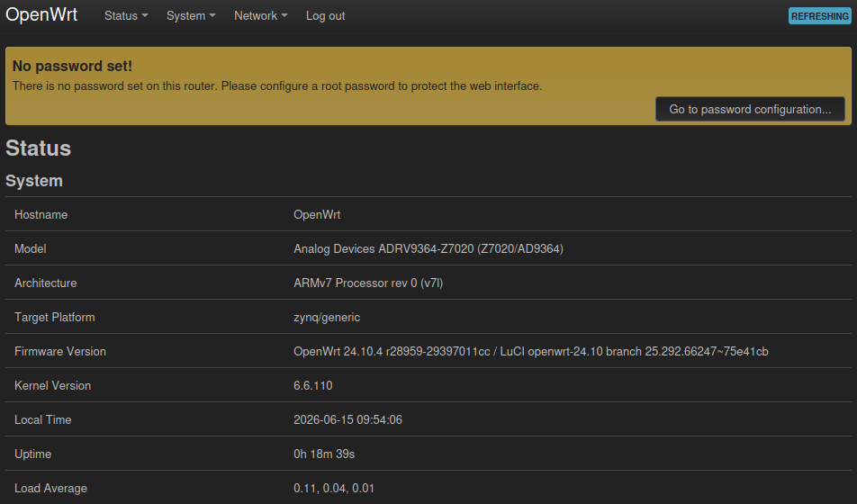Viewport: 857px width, 504px height.
Task: Open the System dropdown menu
Action: [191, 16]
